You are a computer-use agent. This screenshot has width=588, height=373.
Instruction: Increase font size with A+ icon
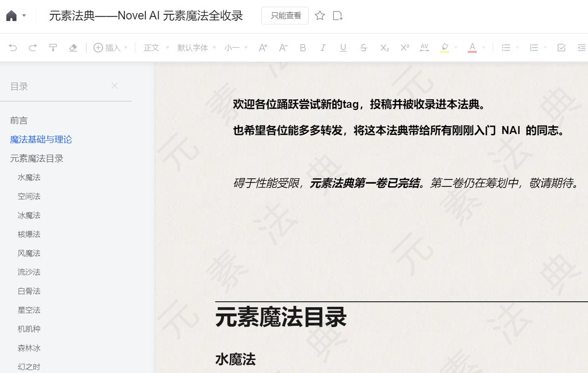point(263,48)
